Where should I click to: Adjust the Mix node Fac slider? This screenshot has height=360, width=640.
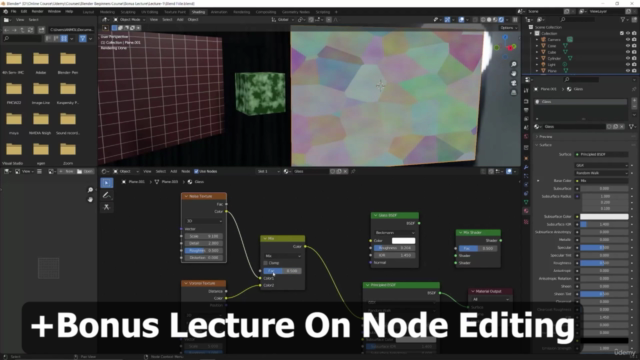[283, 271]
